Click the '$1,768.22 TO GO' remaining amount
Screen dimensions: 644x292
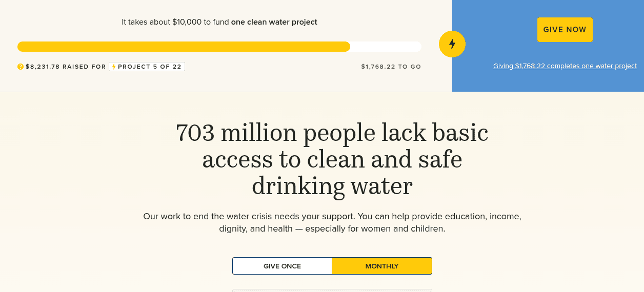click(391, 67)
